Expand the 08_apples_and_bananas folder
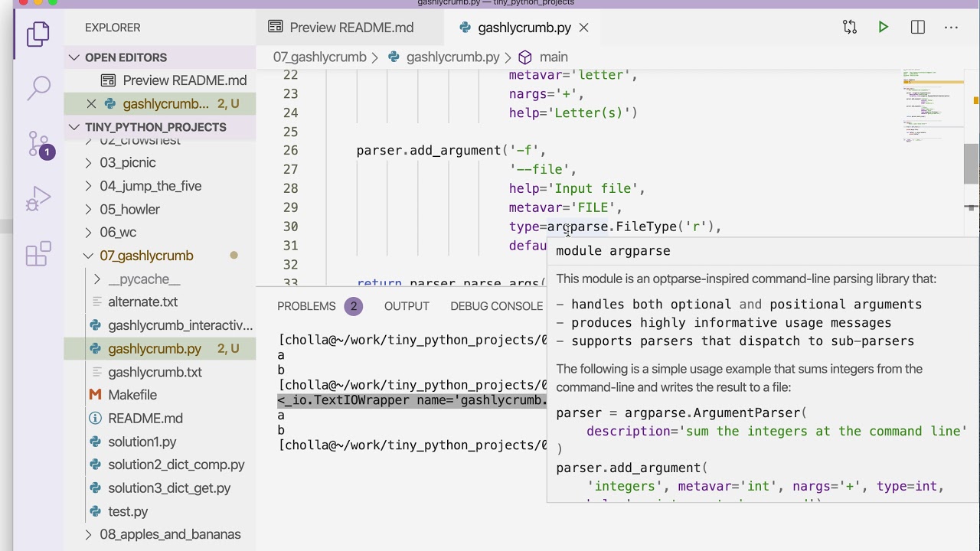This screenshot has width=980, height=551. (89, 534)
